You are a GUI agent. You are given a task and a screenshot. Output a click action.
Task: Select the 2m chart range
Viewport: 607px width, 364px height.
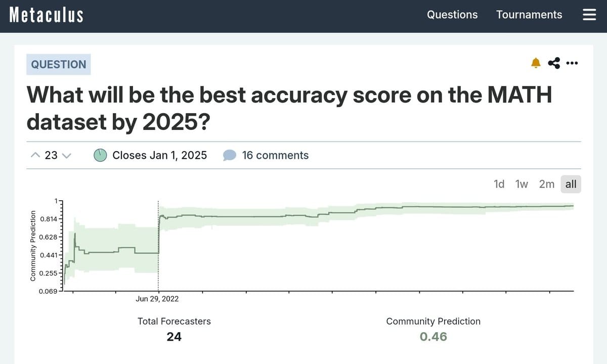[x=546, y=184]
